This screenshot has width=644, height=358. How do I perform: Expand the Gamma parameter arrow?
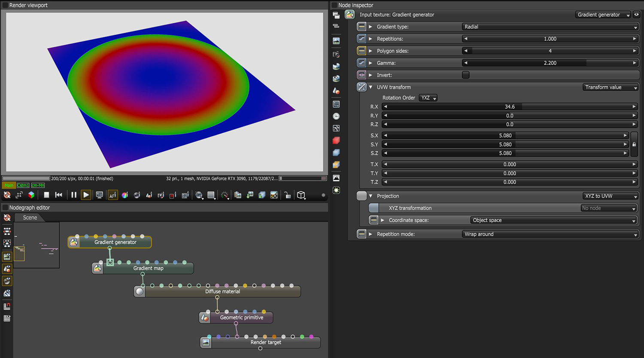(x=371, y=63)
